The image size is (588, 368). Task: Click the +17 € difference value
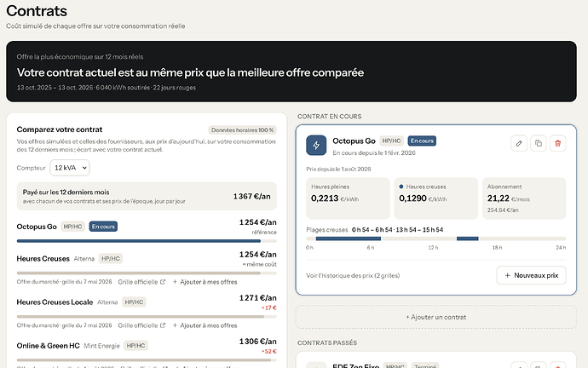coord(269,308)
